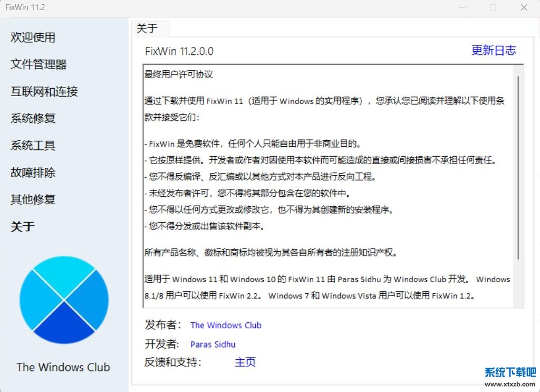Minimize the FixWin 11.2 window

tap(462, 7)
